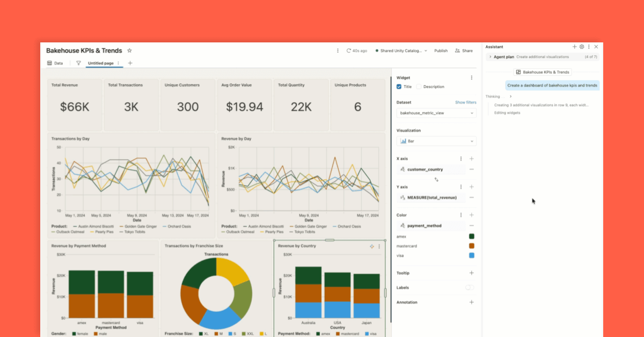The image size is (644, 337).
Task: Click the Publish button
Action: pyautogui.click(x=441, y=50)
